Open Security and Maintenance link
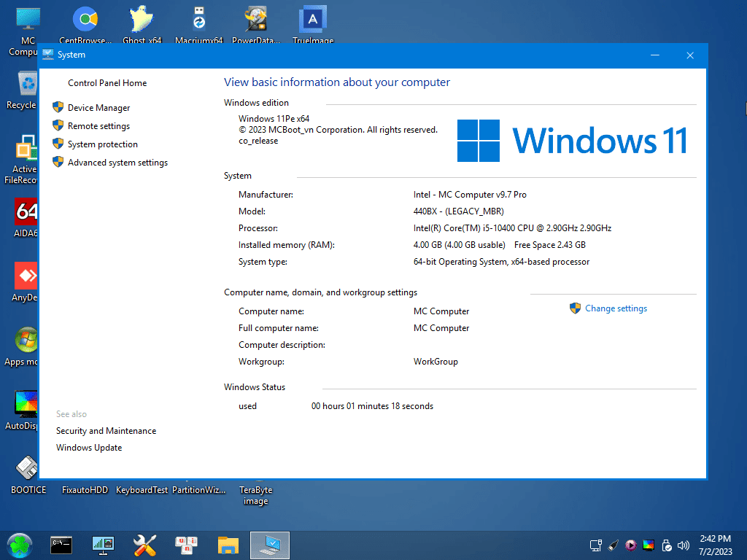This screenshot has width=747, height=560. coord(106,430)
